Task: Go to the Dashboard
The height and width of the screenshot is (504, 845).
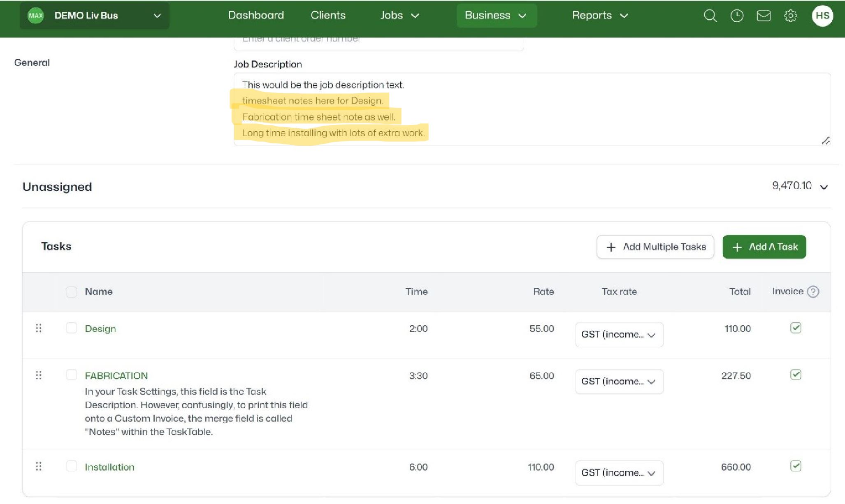Action: click(256, 16)
